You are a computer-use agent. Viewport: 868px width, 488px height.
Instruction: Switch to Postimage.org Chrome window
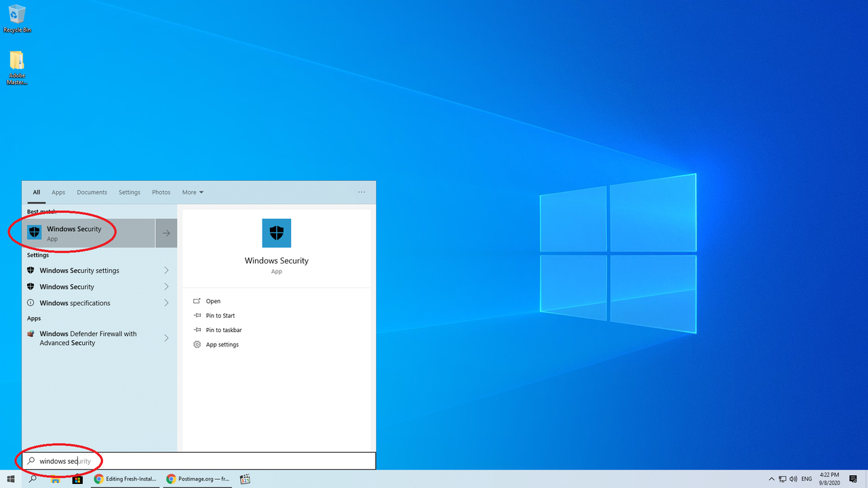pyautogui.click(x=198, y=479)
